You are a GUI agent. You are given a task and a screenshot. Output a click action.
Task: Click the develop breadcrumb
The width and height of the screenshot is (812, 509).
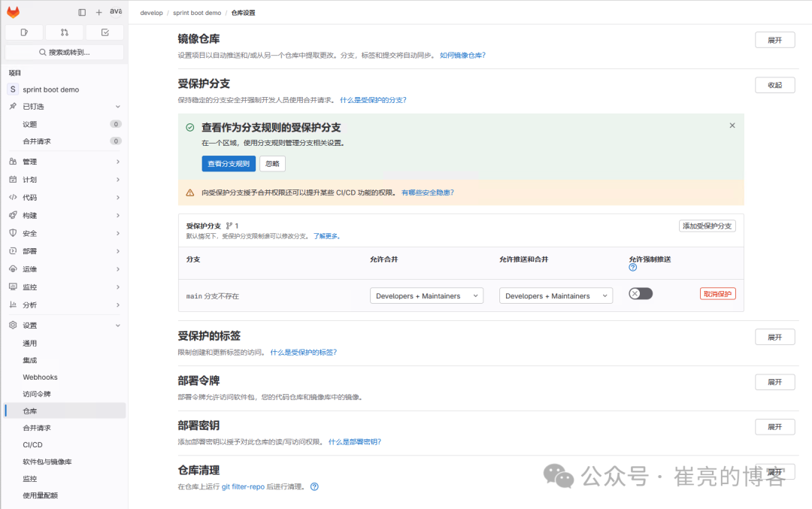click(x=151, y=13)
